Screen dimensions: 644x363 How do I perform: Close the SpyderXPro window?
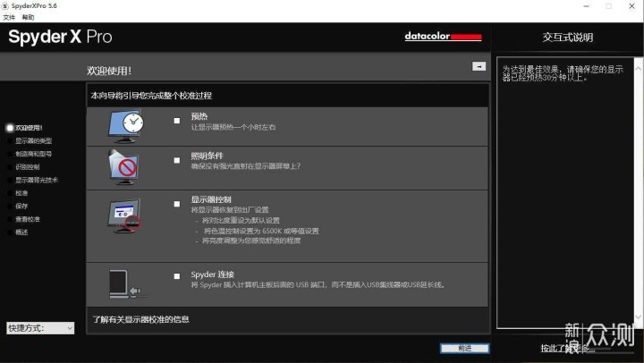pyautogui.click(x=631, y=5)
